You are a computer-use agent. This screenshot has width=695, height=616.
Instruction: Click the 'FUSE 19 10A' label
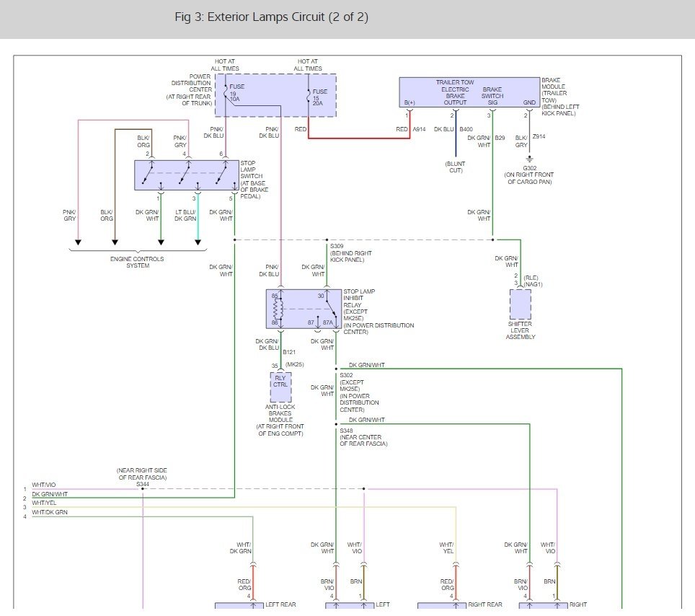[236, 92]
